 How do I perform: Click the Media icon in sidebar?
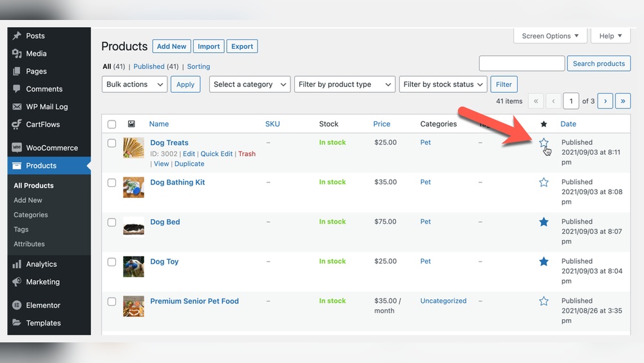[17, 54]
